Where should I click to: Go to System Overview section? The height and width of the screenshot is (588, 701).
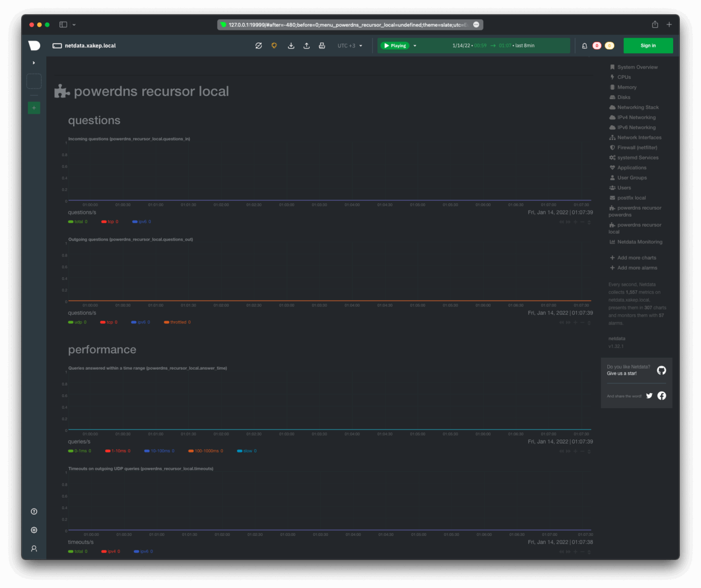[x=633, y=68]
